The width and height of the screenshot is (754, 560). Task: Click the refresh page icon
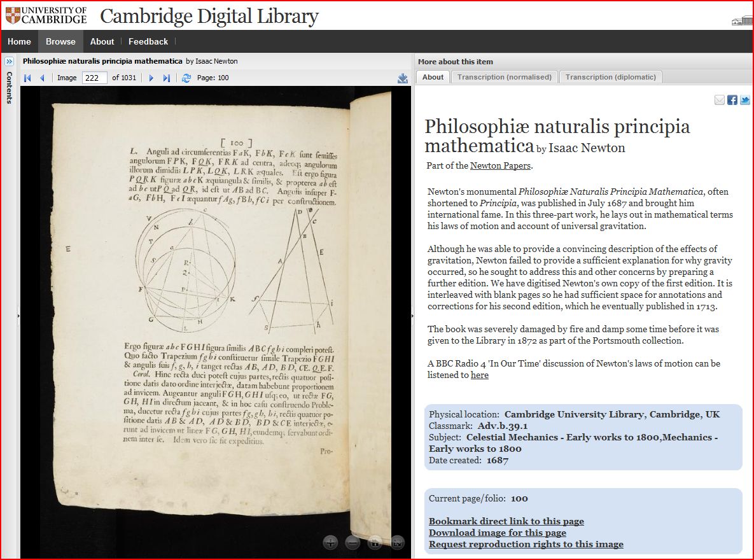coord(186,78)
